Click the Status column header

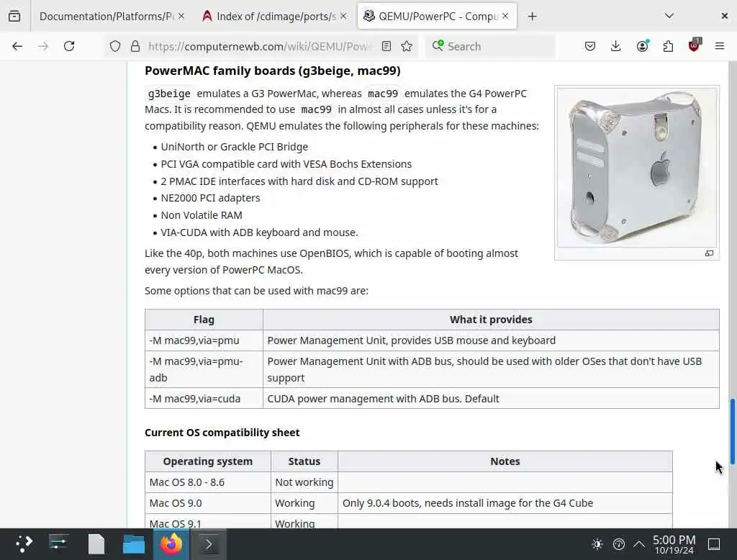304,461
